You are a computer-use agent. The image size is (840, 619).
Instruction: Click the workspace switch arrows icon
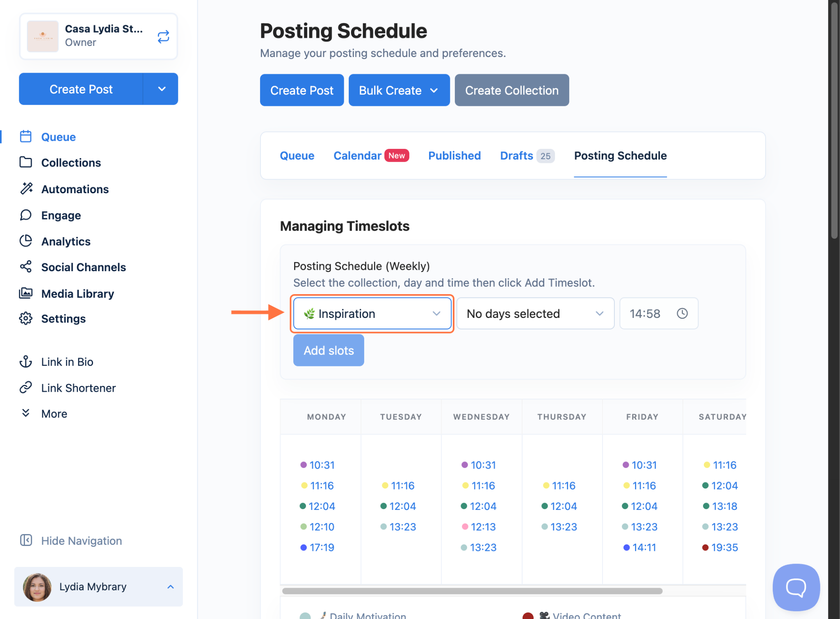[163, 37]
